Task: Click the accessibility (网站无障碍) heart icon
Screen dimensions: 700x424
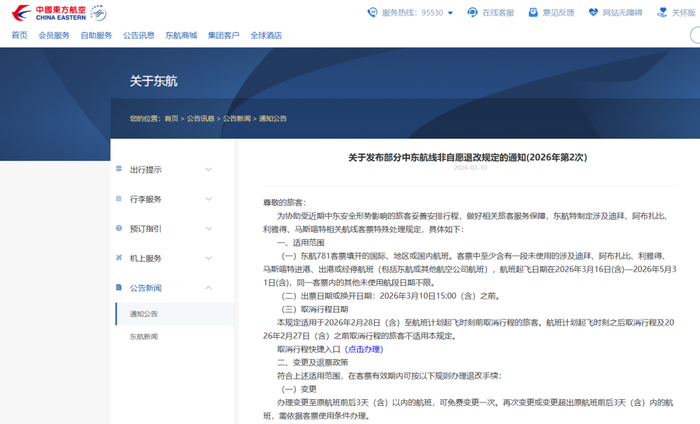Action: [x=593, y=13]
